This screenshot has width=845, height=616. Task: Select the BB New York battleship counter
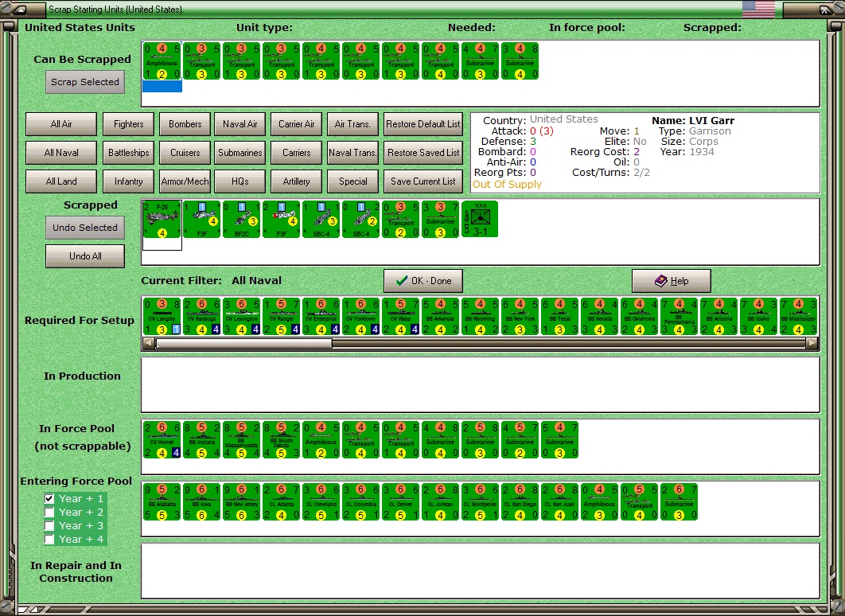coord(520,316)
